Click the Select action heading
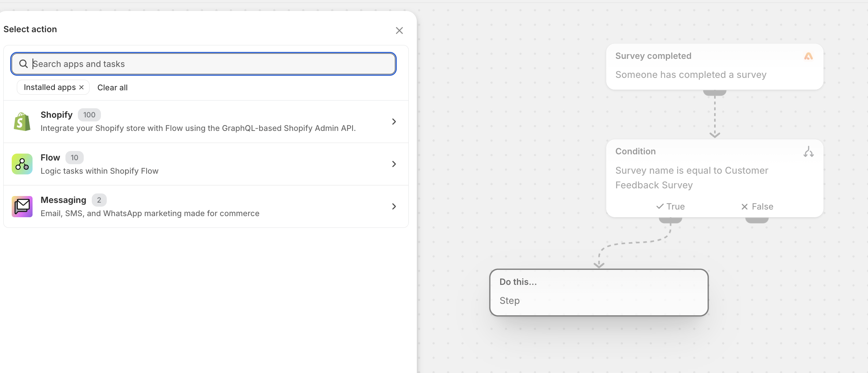The width and height of the screenshot is (868, 373). point(30,29)
